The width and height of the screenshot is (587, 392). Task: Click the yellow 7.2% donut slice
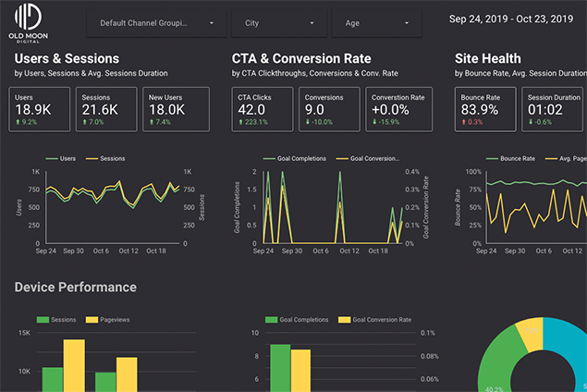531,333
